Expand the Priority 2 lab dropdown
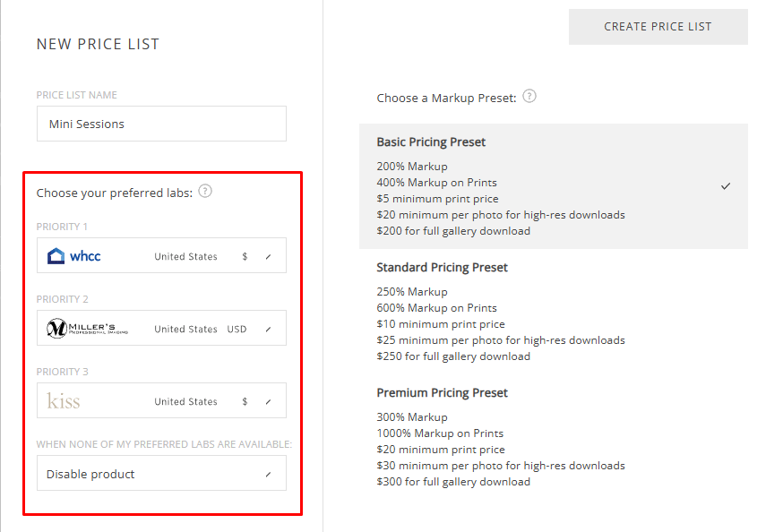The width and height of the screenshot is (783, 532). pos(161,329)
